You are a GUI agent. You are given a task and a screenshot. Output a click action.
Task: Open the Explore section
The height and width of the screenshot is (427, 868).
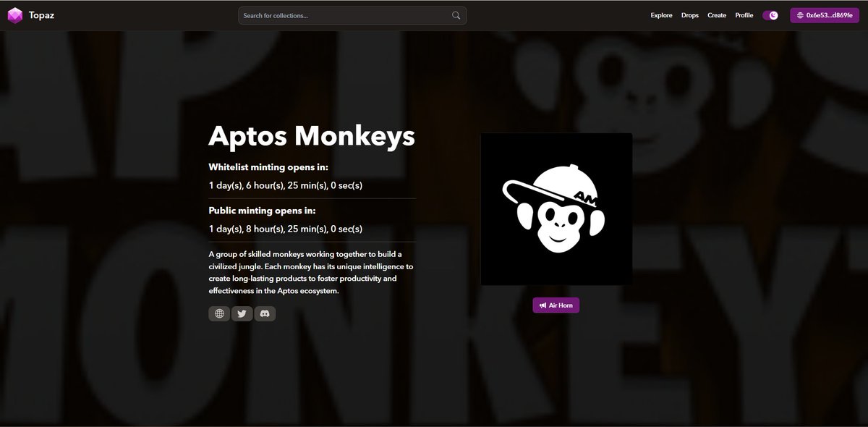pyautogui.click(x=660, y=14)
